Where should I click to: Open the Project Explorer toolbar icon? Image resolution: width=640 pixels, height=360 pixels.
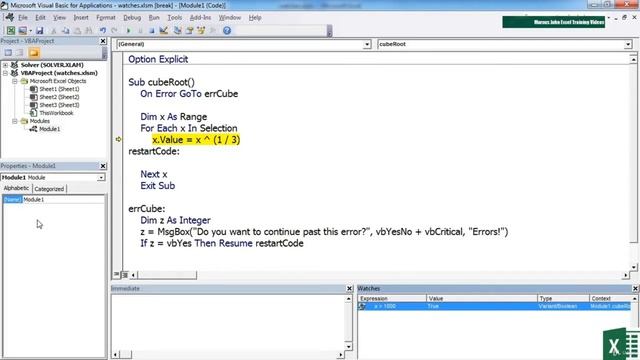pos(178,31)
